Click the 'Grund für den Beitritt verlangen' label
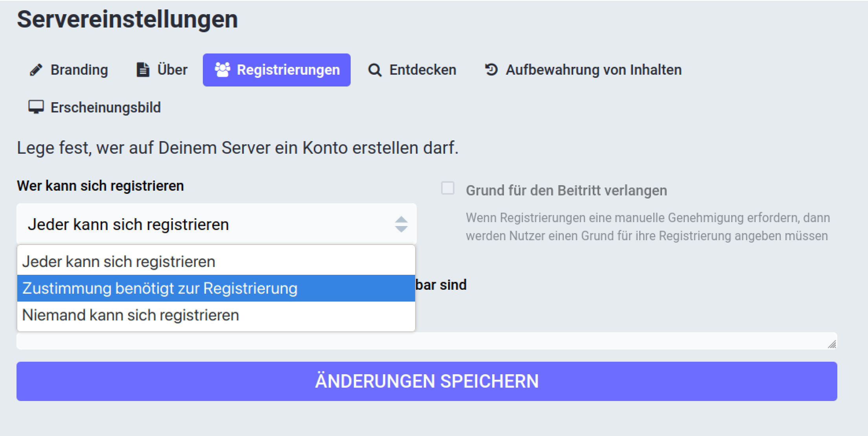 point(566,191)
